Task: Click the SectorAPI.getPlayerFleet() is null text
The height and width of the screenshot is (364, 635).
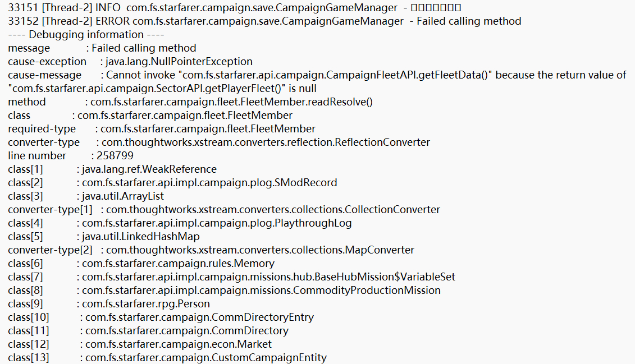Action: point(163,89)
